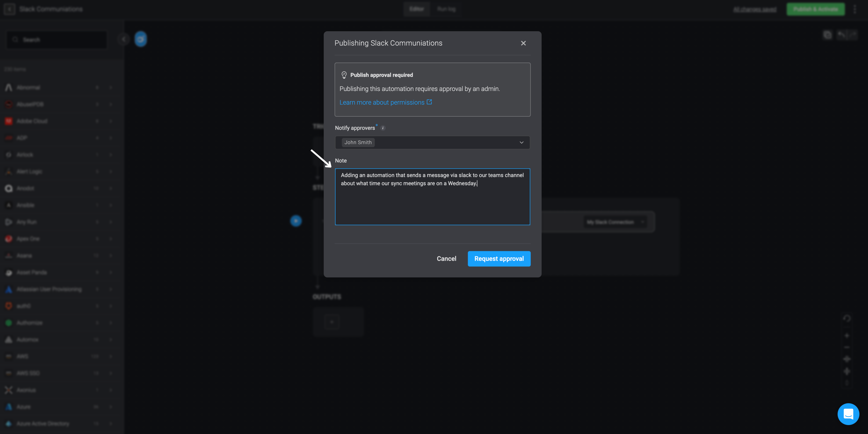Expand the Azure Active Directory row chevron
Viewport: 868px width, 434px height.
click(111, 424)
